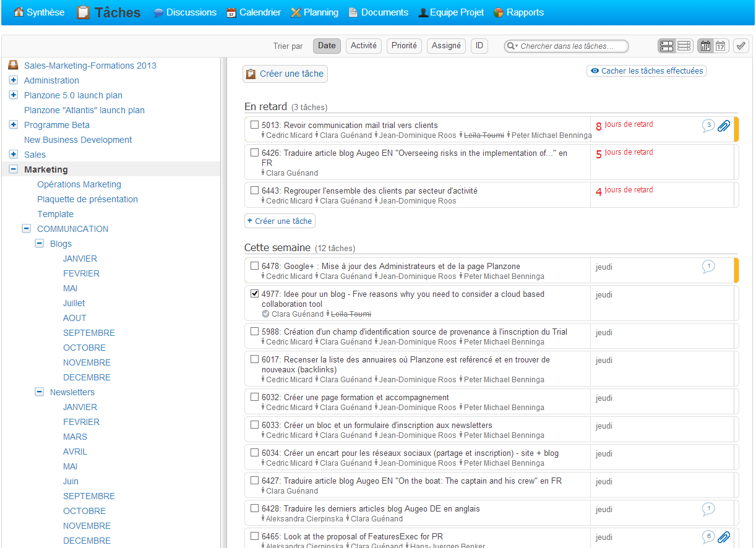Viewport: 756px width, 548px height.
Task: Open comment bubble on task 6428
Action: pyautogui.click(x=708, y=509)
